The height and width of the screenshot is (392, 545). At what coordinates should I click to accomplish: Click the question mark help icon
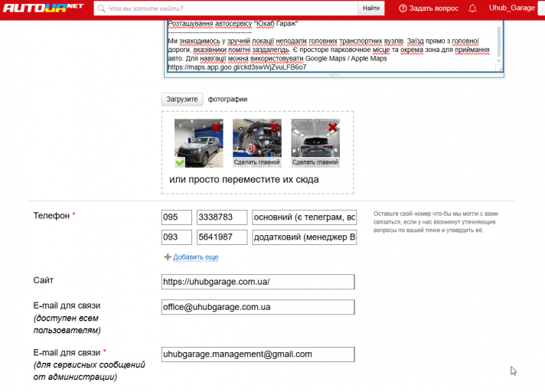403,8
